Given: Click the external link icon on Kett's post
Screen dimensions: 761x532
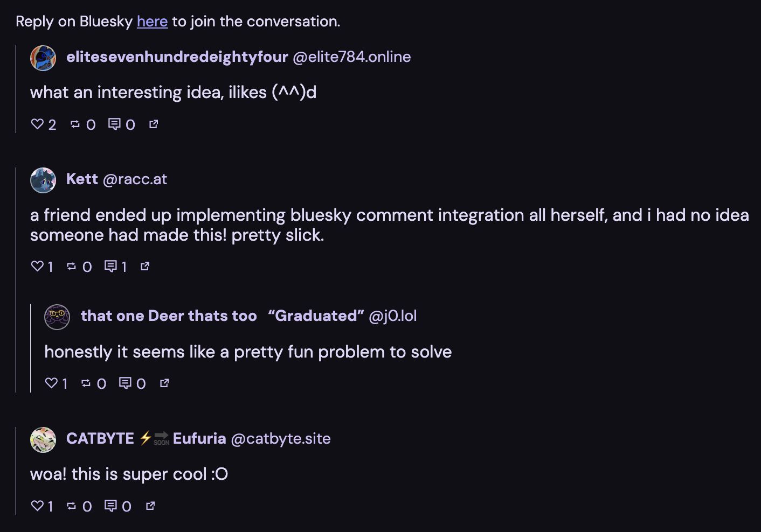Looking at the screenshot, I should tap(144, 266).
